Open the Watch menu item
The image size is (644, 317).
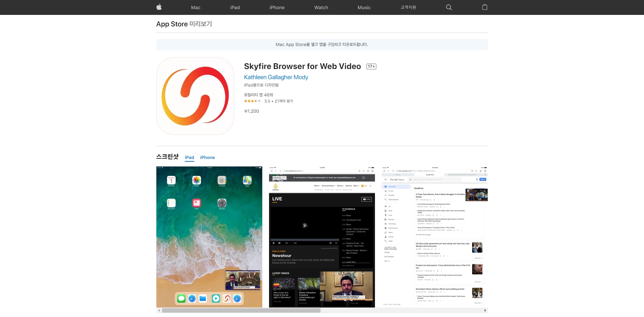[321, 7]
